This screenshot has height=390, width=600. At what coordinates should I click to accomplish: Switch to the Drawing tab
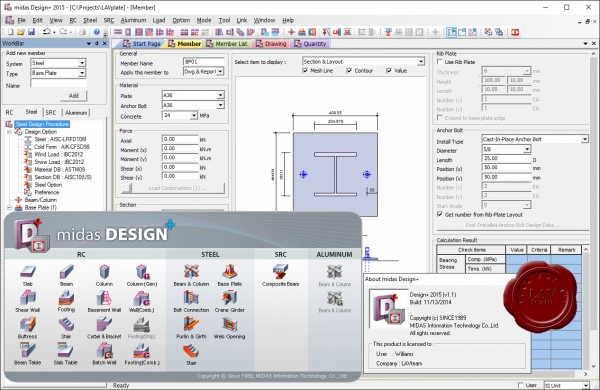[271, 44]
